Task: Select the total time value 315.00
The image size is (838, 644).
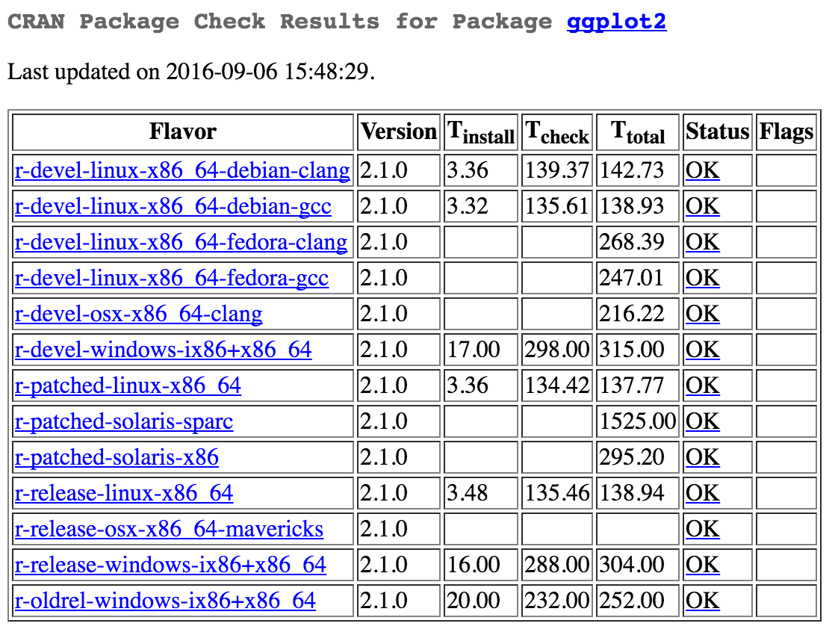Action: tap(631, 350)
